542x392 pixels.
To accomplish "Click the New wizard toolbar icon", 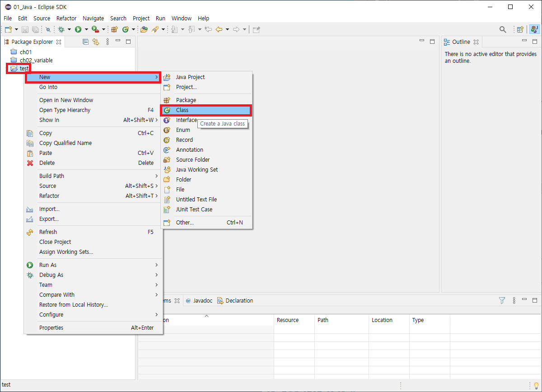I will (8, 29).
